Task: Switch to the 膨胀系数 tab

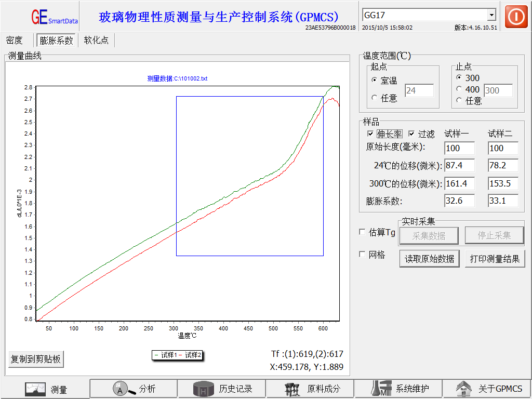Action: (x=56, y=41)
